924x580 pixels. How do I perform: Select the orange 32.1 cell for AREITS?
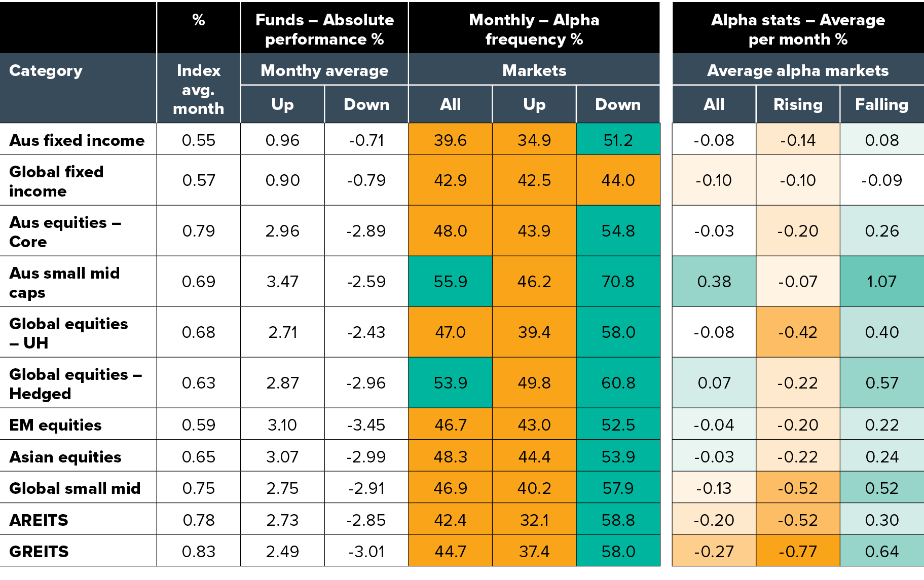tap(534, 520)
